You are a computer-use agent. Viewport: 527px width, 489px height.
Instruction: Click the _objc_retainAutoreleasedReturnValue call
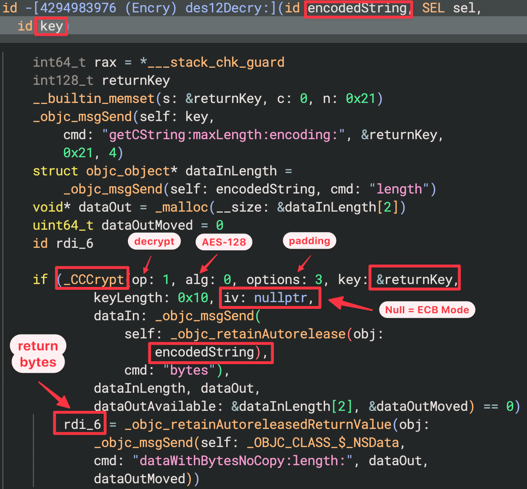(258, 425)
